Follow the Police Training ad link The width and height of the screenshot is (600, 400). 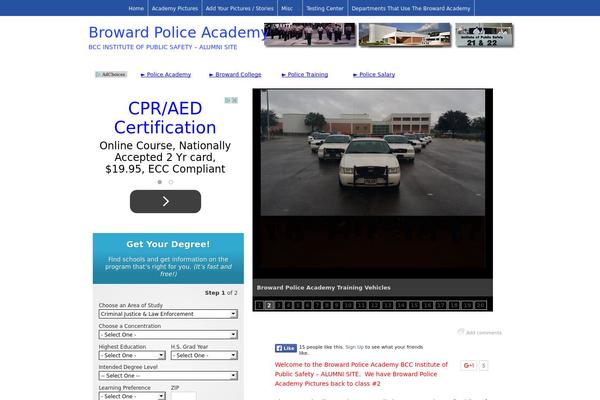pyautogui.click(x=305, y=75)
